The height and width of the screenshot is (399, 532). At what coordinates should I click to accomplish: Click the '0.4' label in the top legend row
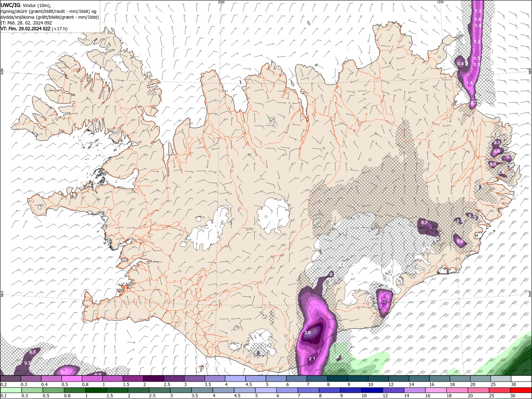click(44, 384)
